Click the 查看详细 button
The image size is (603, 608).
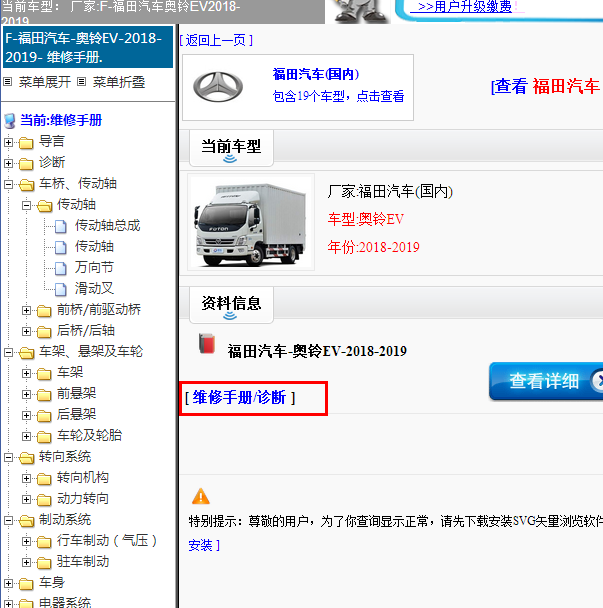tap(546, 381)
